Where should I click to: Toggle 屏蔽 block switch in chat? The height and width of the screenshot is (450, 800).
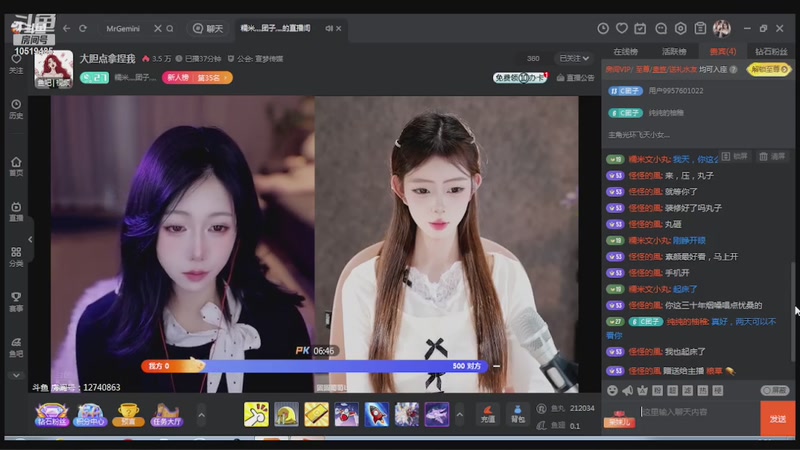pos(774,390)
